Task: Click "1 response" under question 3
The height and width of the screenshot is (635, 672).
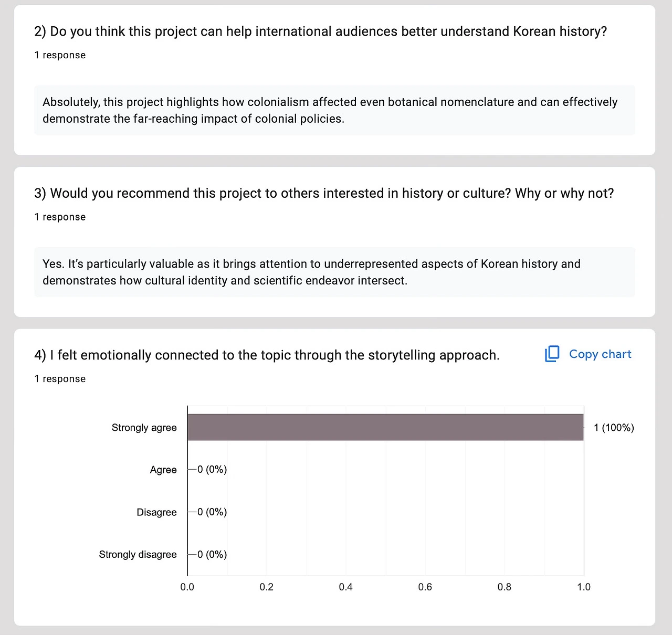Action: (60, 217)
